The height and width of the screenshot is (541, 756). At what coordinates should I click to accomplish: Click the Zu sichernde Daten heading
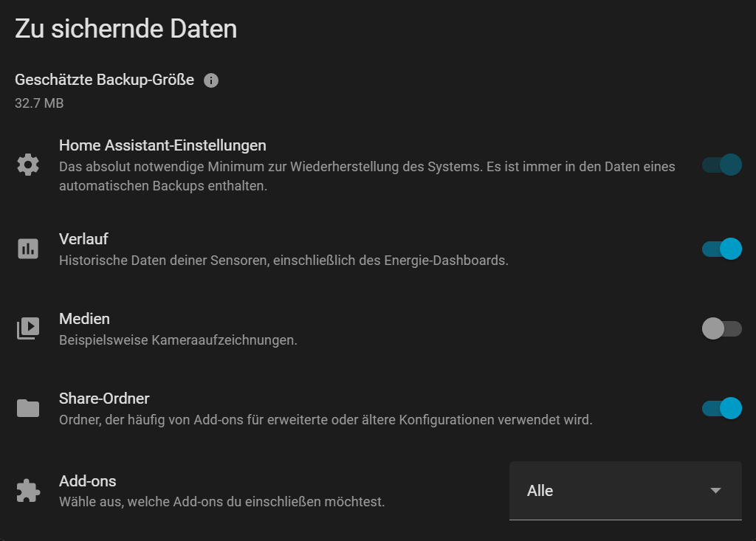pyautogui.click(x=126, y=28)
